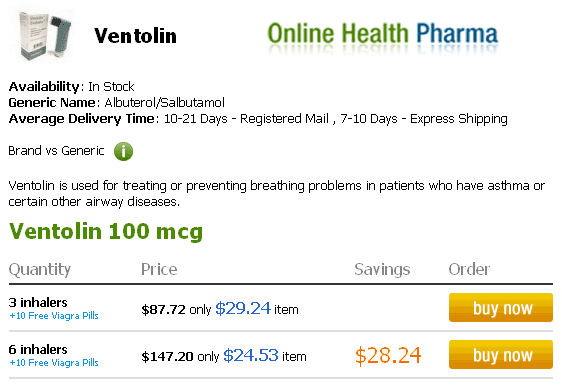This screenshot has height=388, width=562.
Task: Click the Albuterol/Salbutamol generic name text
Action: point(165,103)
